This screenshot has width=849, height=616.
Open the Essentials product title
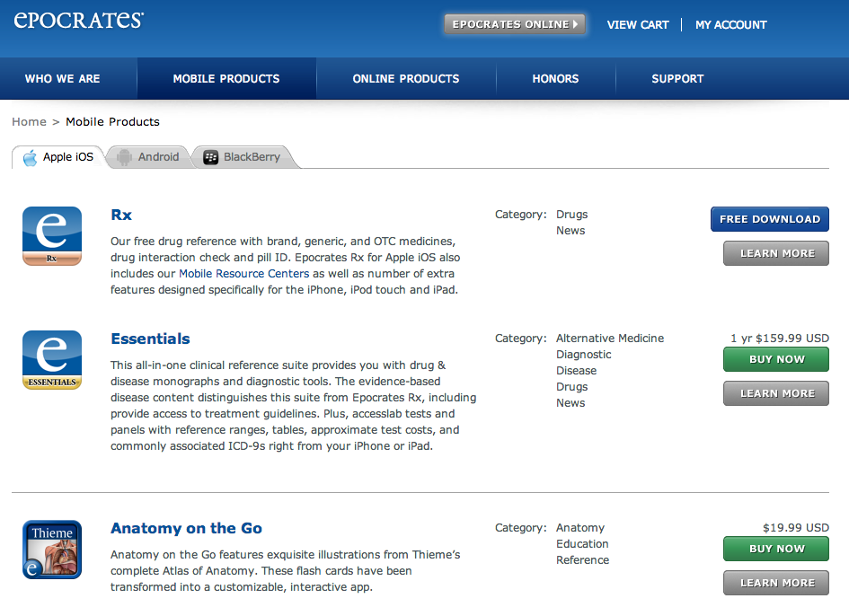click(151, 339)
